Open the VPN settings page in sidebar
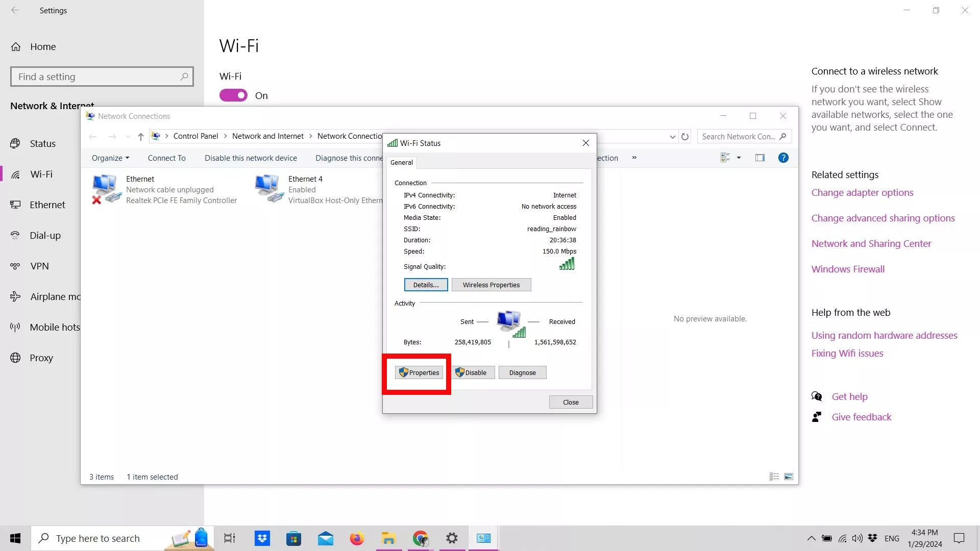The image size is (980, 551). (39, 266)
